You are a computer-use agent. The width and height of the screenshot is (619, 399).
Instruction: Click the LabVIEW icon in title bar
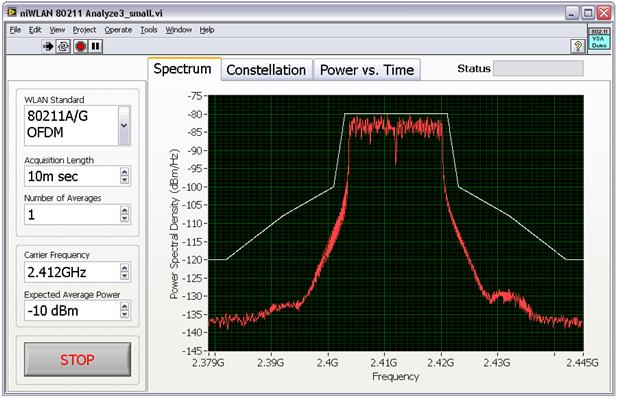pyautogui.click(x=12, y=13)
